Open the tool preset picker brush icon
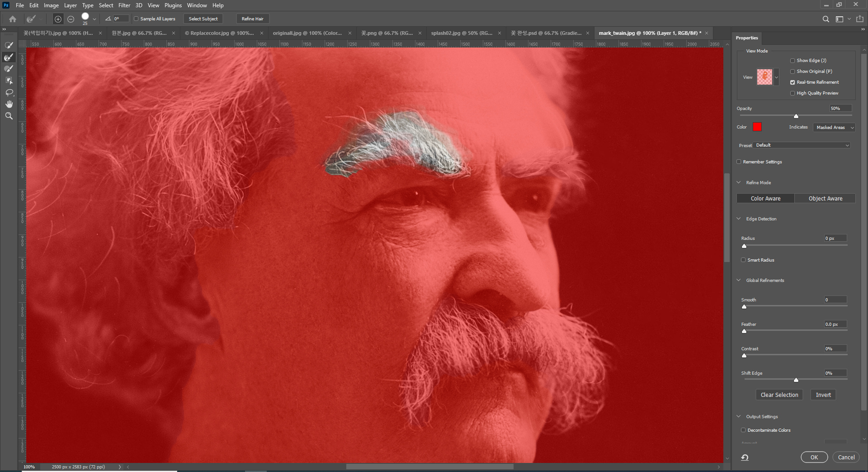868x472 pixels. point(31,19)
